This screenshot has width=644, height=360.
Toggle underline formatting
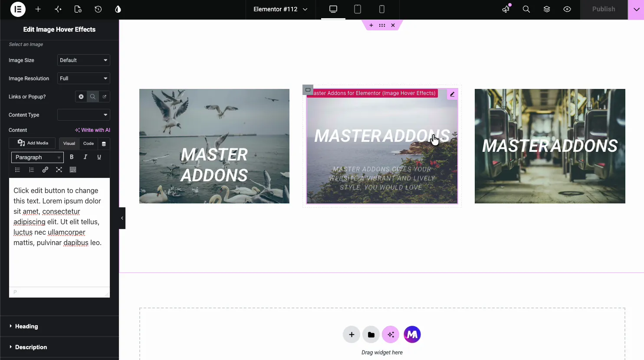click(x=99, y=157)
